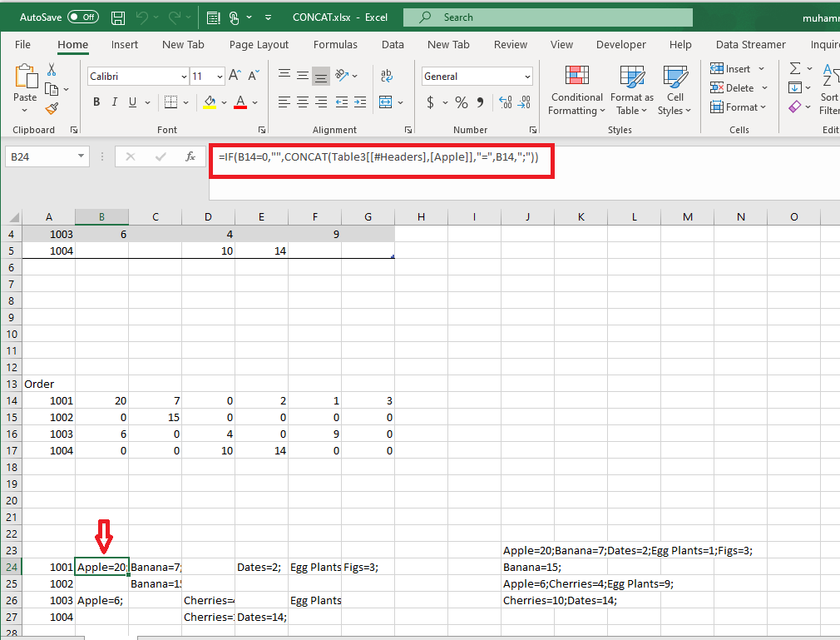Open Font dialog launcher
Image resolution: width=840 pixels, height=640 pixels.
pyautogui.click(x=262, y=130)
